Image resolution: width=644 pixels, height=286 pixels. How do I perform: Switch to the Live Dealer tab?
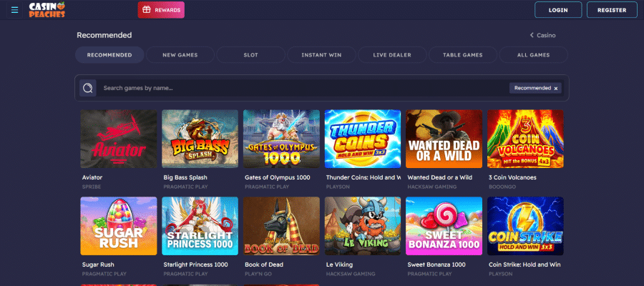pyautogui.click(x=392, y=54)
